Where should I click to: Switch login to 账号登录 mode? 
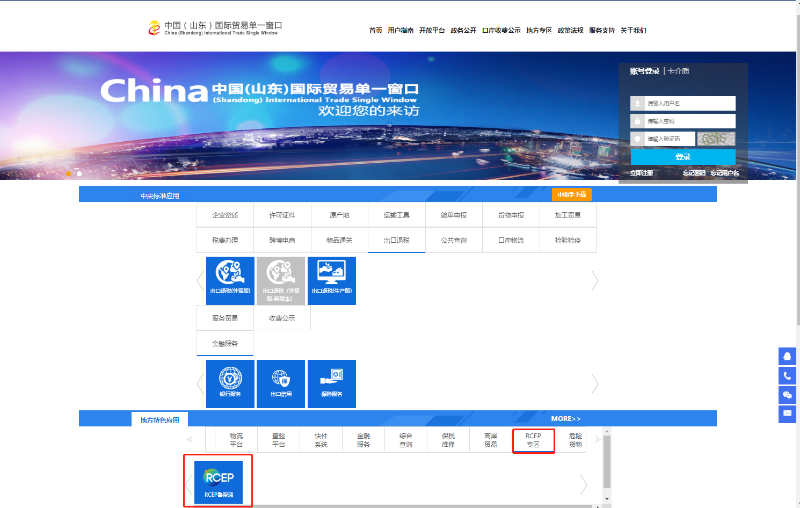click(x=644, y=71)
